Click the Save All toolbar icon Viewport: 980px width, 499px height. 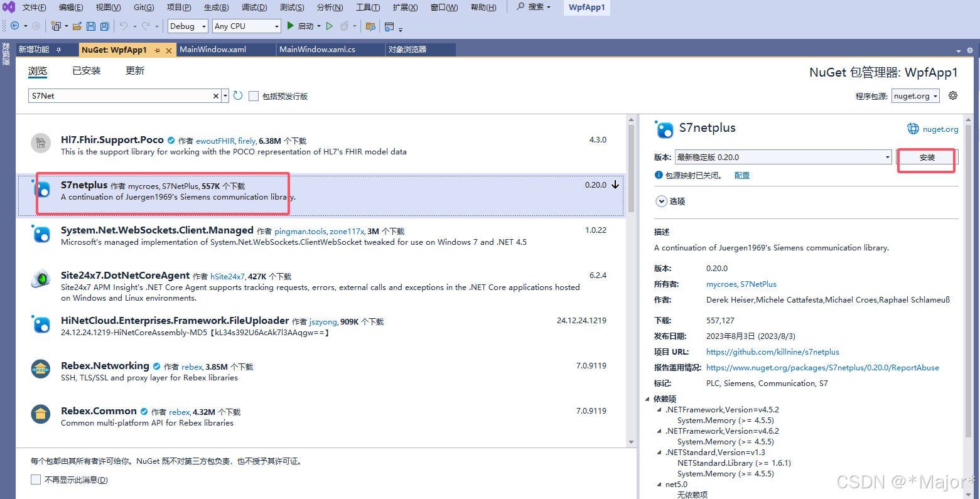pyautogui.click(x=104, y=26)
